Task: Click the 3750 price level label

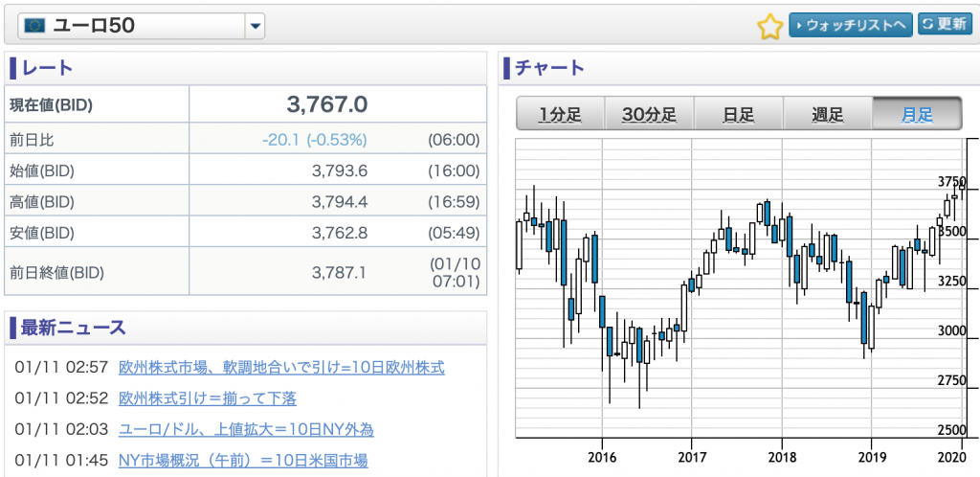Action: click(x=952, y=182)
